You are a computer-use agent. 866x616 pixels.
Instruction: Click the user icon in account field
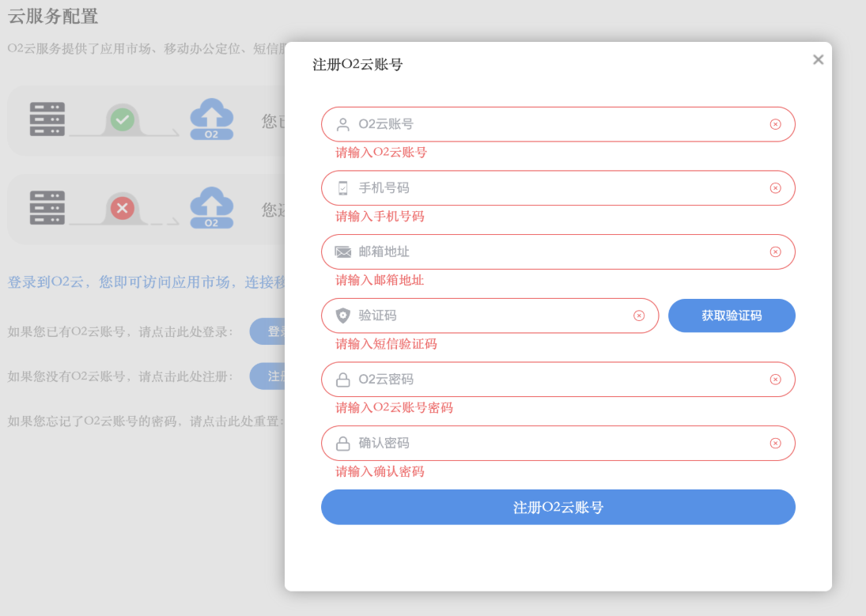pos(342,125)
